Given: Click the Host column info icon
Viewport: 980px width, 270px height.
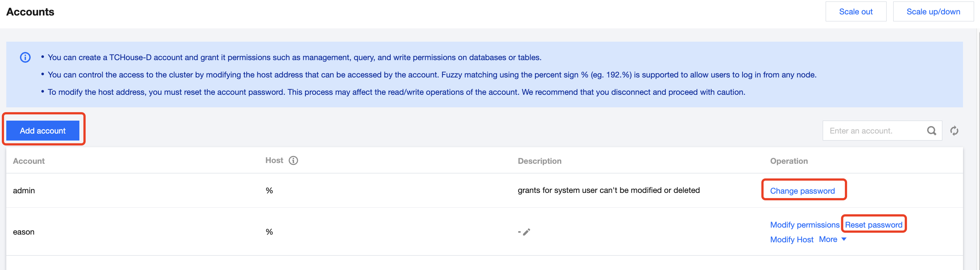Looking at the screenshot, I should tap(293, 160).
